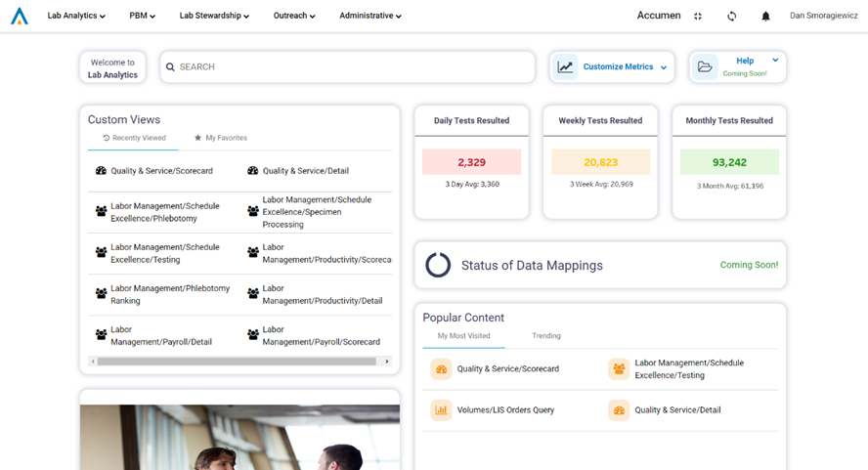Click the Volumes/LIS Orders Query bar chart icon
The width and height of the screenshot is (868, 470).
coord(441,410)
